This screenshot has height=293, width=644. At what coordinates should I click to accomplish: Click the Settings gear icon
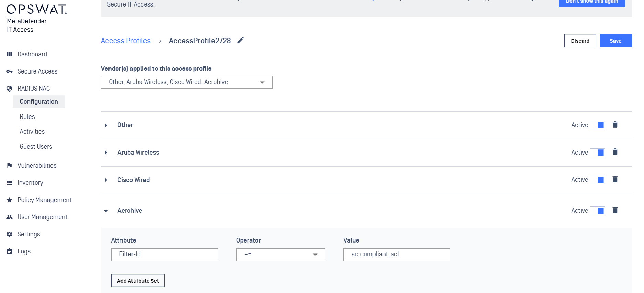tap(9, 234)
